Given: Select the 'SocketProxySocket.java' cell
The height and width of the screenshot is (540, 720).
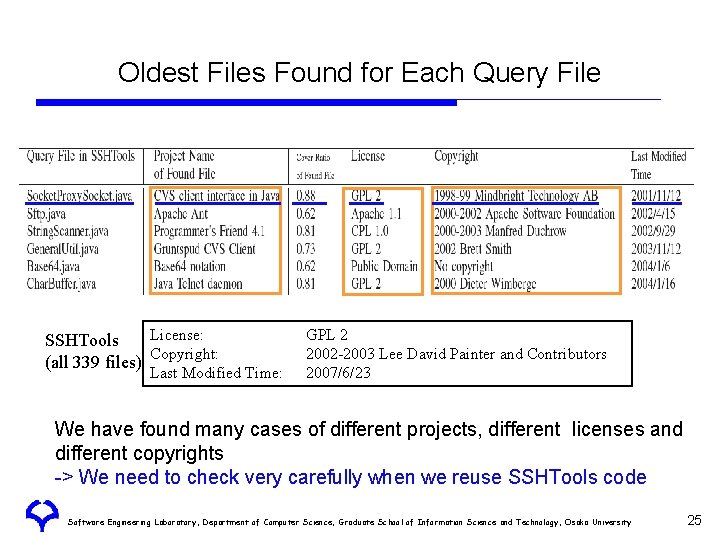Looking at the screenshot, I should (79, 196).
